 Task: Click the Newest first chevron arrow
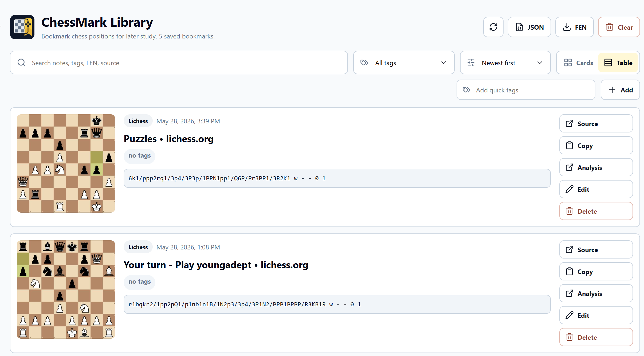point(540,63)
